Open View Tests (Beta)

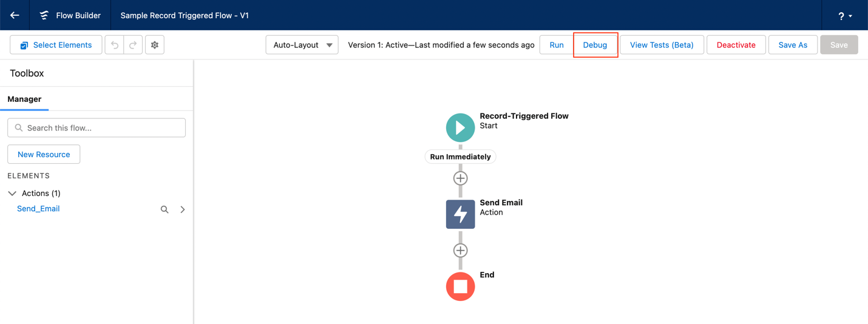(x=662, y=45)
